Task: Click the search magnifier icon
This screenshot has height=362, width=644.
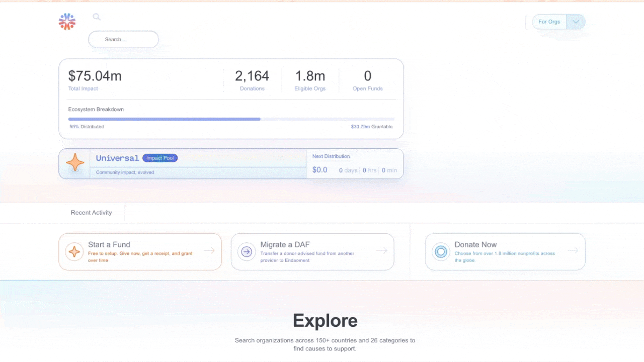Action: click(96, 17)
